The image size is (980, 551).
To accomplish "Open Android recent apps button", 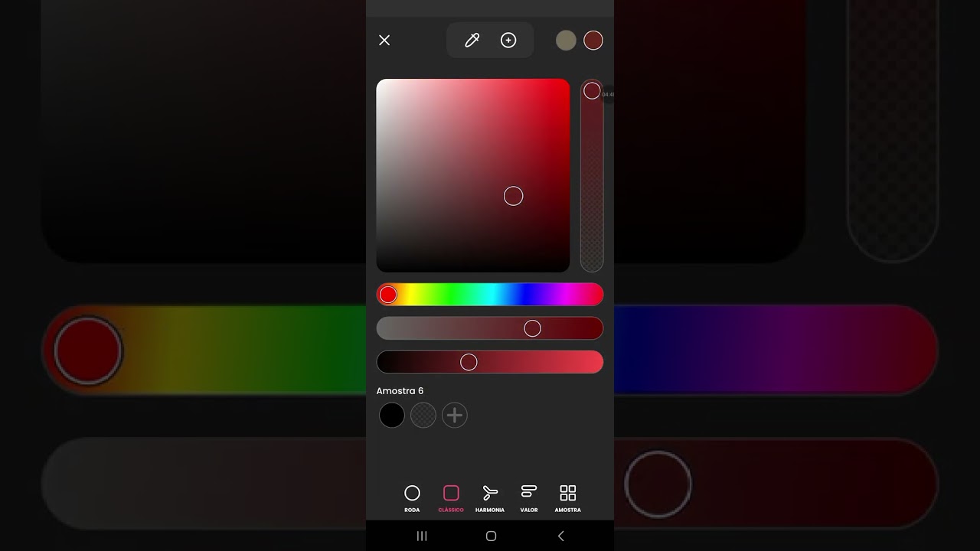I will click(x=422, y=536).
